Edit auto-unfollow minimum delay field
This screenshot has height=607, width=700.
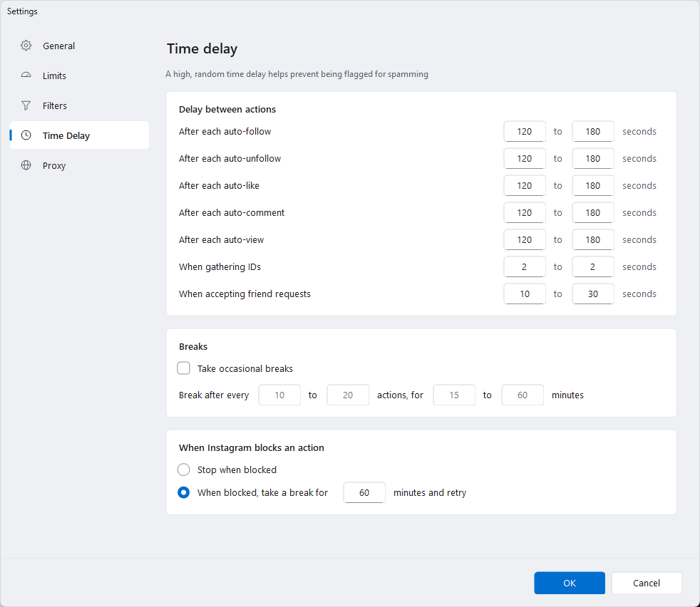pyautogui.click(x=525, y=158)
